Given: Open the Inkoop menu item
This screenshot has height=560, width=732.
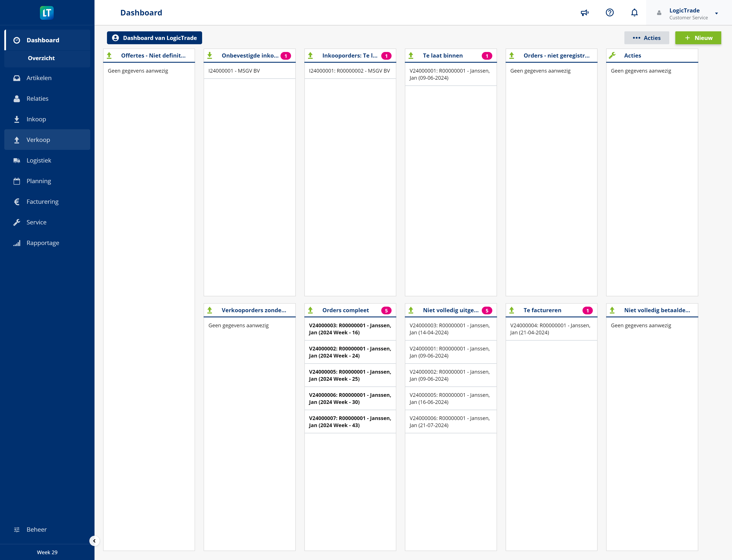Looking at the screenshot, I should (47, 119).
